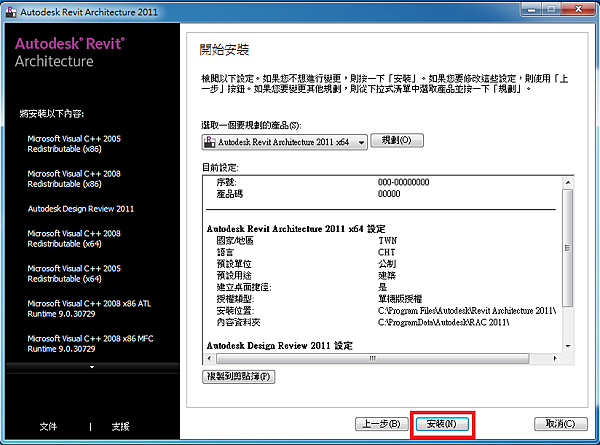
Task: Click the horizontal scrollbar thumb
Action: (373, 359)
